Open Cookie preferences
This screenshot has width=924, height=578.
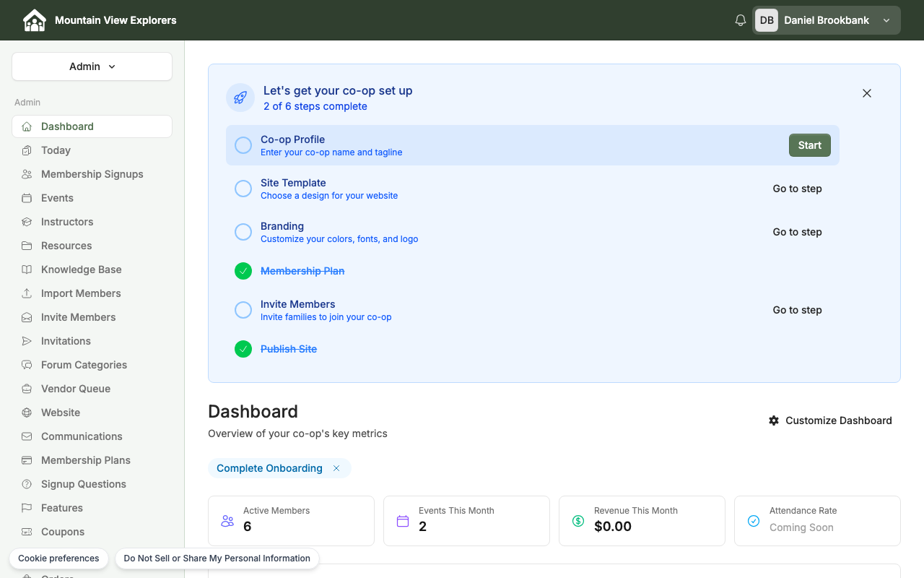click(58, 558)
